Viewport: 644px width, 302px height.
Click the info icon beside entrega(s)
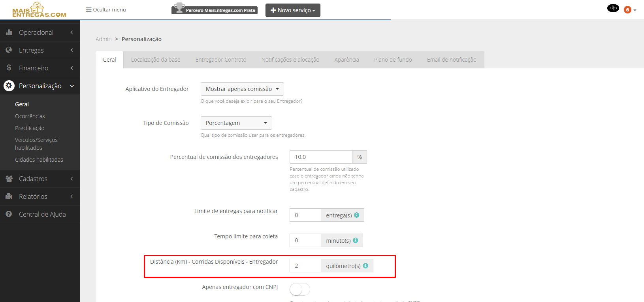[357, 215]
